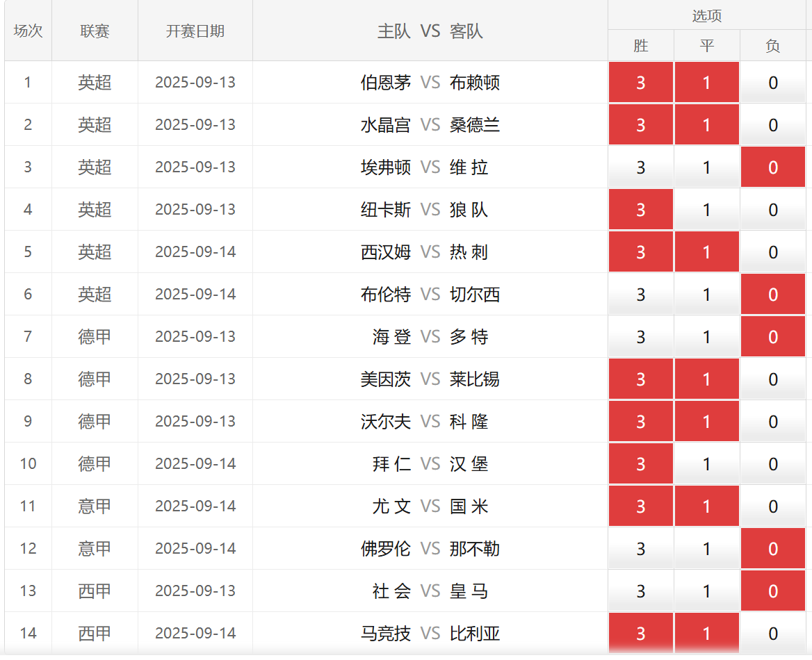This screenshot has height=660, width=812.
Task: Toggle win option 3 for 尤文 VS 国米
Action: [x=640, y=506]
